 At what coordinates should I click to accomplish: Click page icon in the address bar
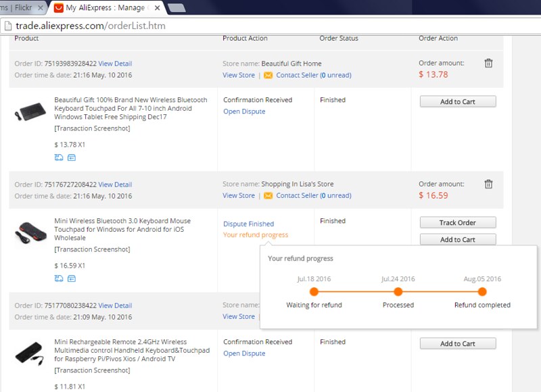(7, 26)
